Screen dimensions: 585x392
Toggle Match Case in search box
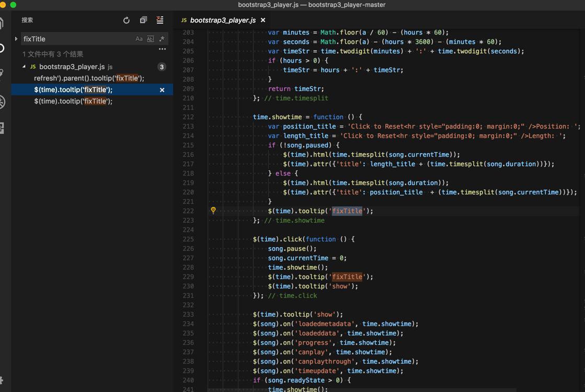pyautogui.click(x=139, y=39)
